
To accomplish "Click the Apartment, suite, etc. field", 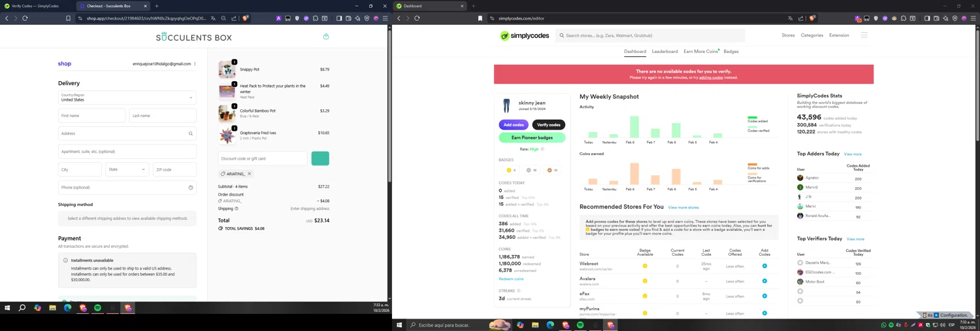I will [x=127, y=152].
